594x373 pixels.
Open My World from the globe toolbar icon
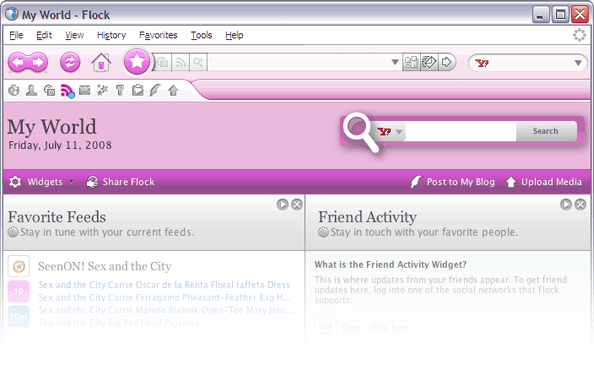coord(14,91)
